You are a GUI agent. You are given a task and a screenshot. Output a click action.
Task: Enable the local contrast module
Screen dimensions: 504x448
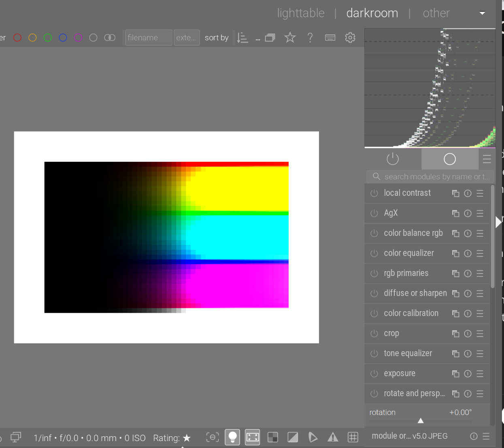pyautogui.click(x=374, y=193)
